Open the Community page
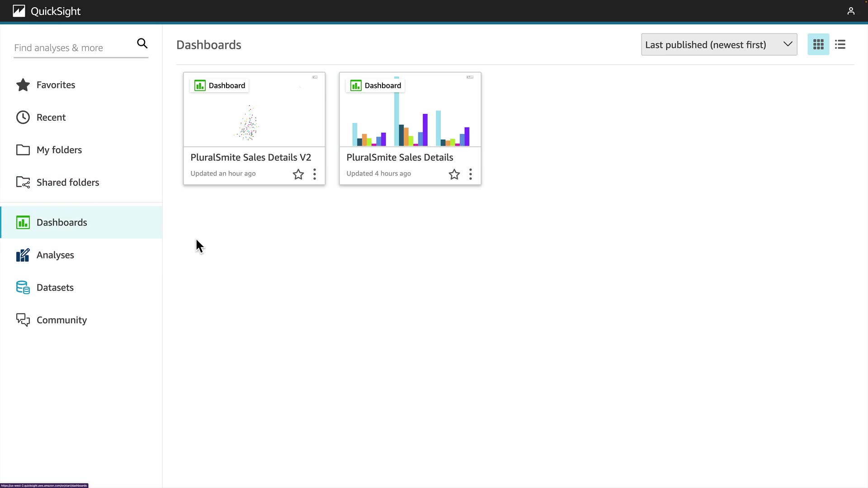This screenshot has height=488, width=868. [61, 320]
